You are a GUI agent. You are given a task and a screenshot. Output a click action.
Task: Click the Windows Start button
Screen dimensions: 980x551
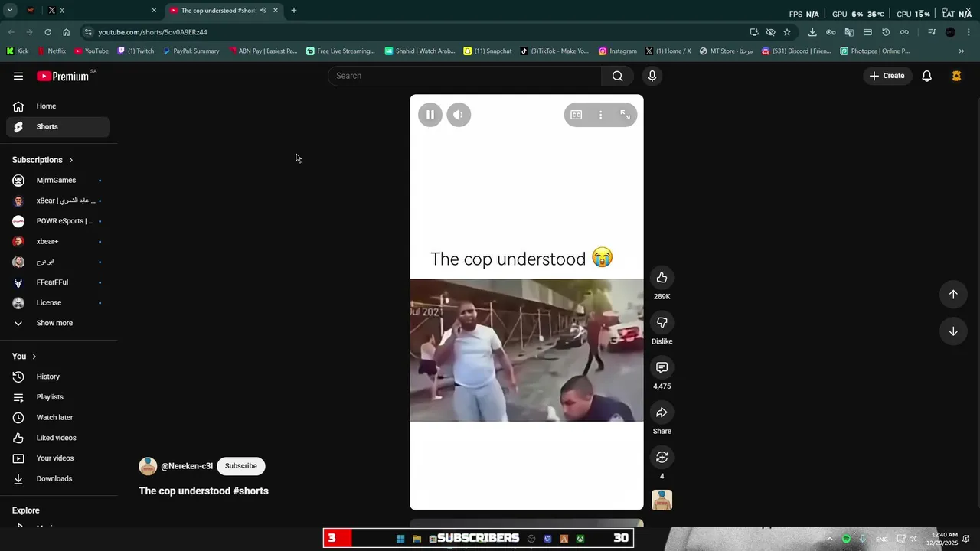400,539
